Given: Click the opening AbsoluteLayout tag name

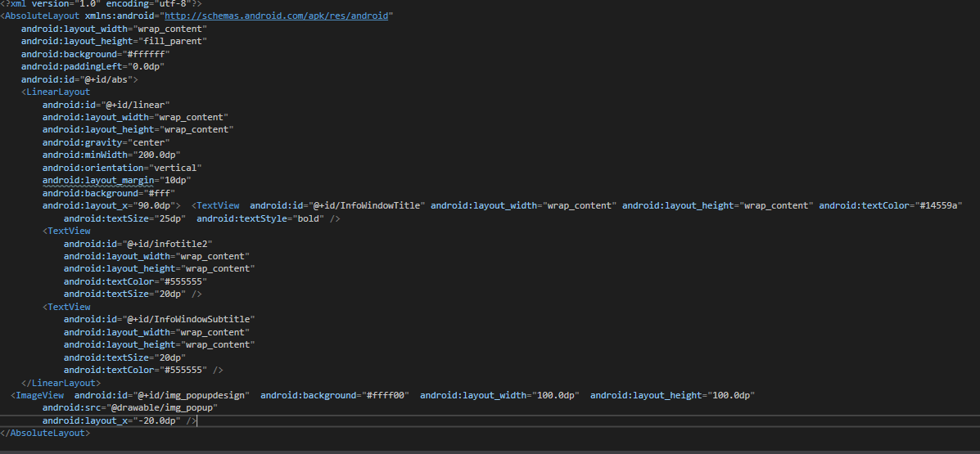Looking at the screenshot, I should pos(43,16).
